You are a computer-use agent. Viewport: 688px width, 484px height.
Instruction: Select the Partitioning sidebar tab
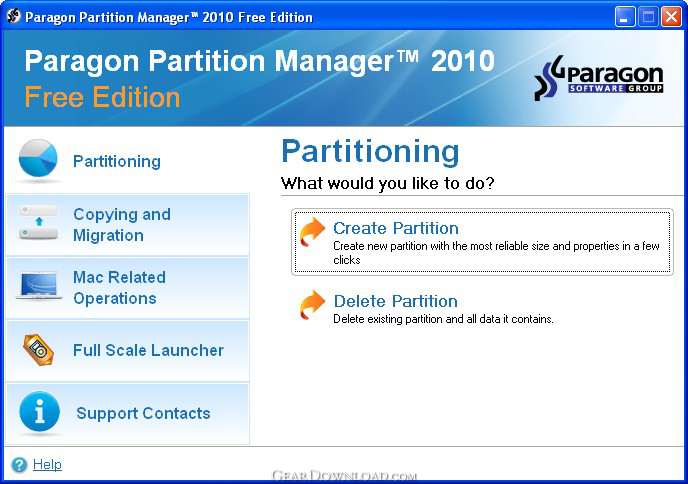[127, 161]
